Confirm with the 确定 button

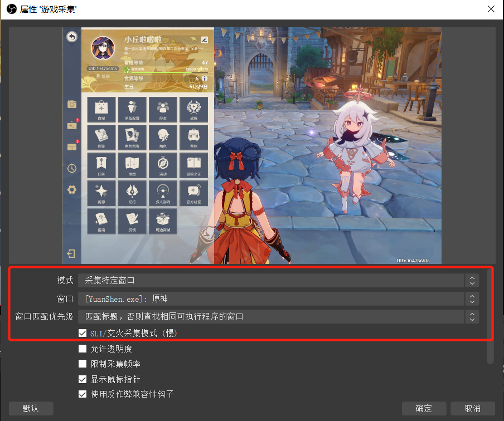(x=424, y=409)
